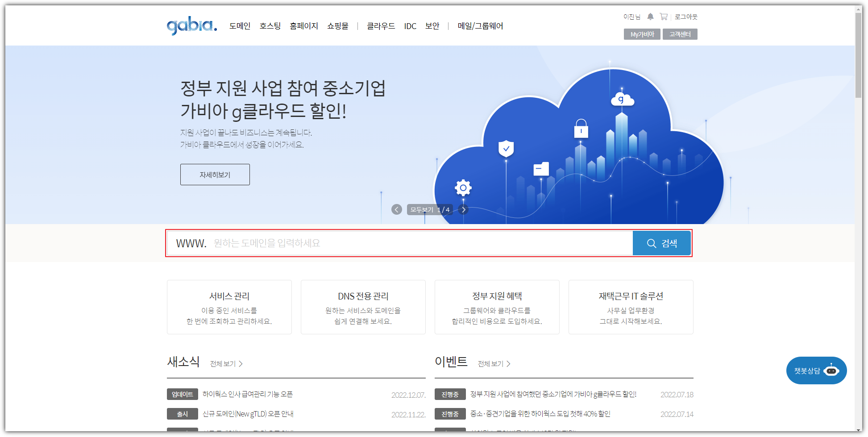Open news 신규 도메인(New gTLD) 오픈 안내
This screenshot has width=868, height=437.
tap(248, 414)
